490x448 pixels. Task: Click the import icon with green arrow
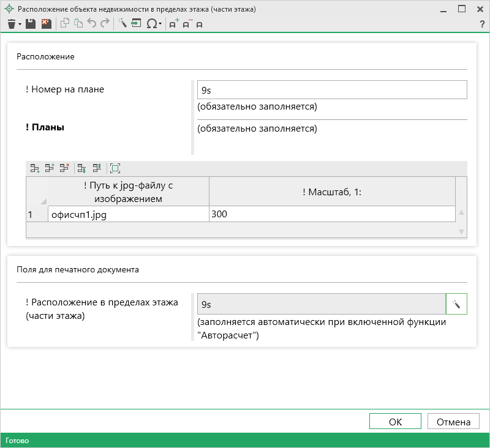[x=136, y=24]
